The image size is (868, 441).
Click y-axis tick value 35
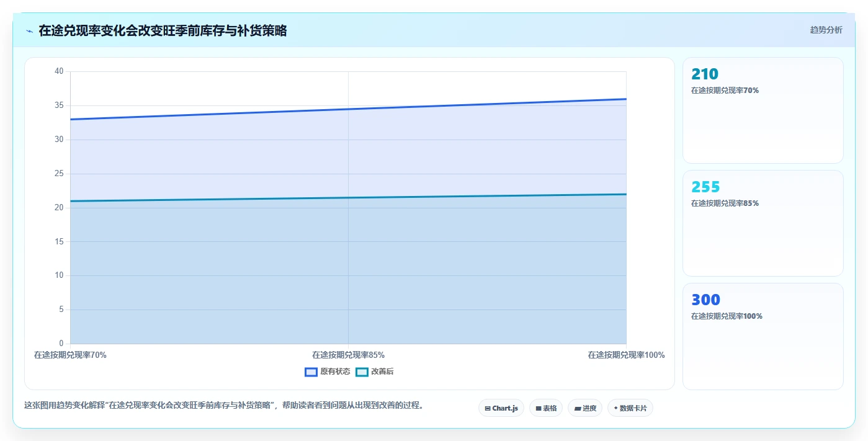(x=59, y=105)
